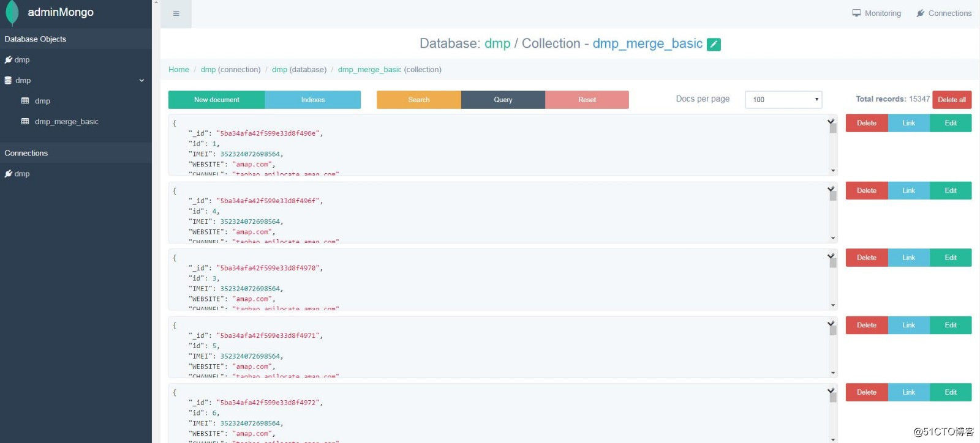Delete the document with id 4

pyautogui.click(x=867, y=190)
